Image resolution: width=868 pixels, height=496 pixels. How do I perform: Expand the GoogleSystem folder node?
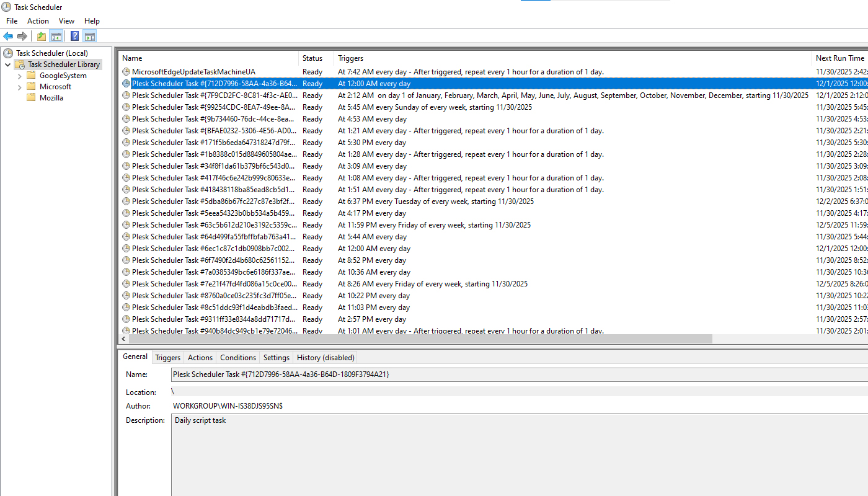pos(20,76)
